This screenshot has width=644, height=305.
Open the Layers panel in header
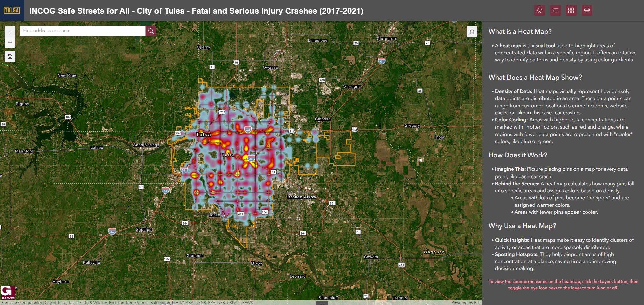coord(539,10)
